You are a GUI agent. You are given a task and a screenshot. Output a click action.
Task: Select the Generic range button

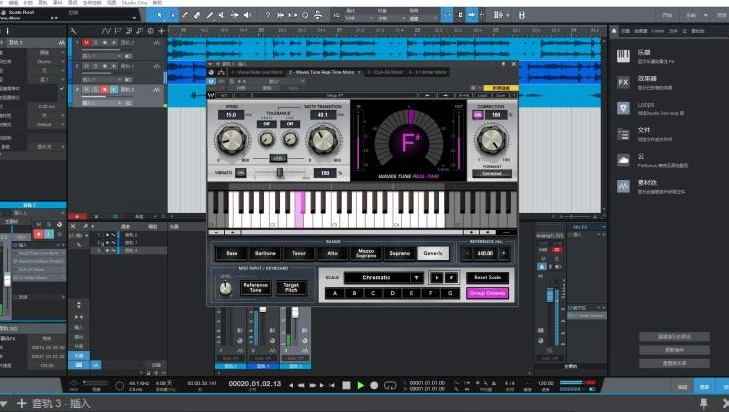(433, 253)
